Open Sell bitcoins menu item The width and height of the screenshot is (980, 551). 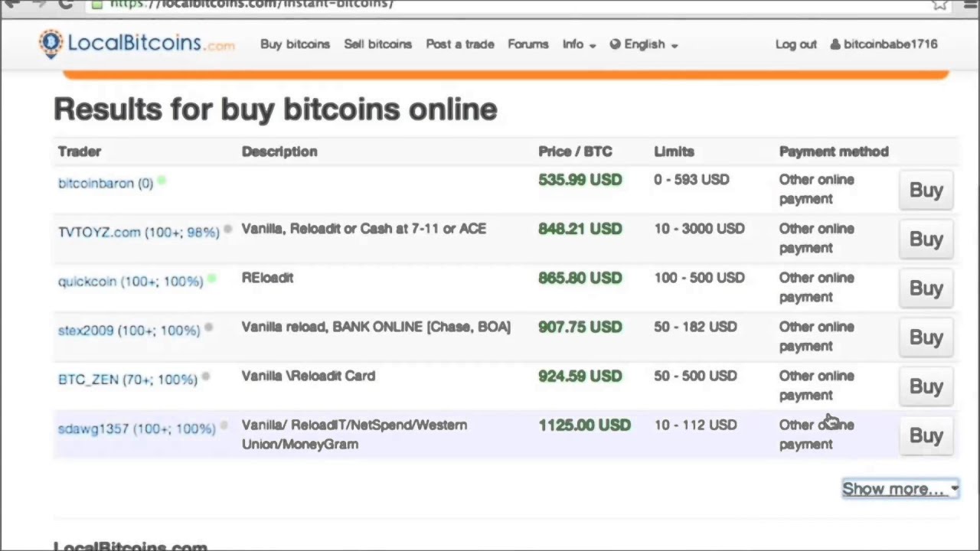coord(377,44)
